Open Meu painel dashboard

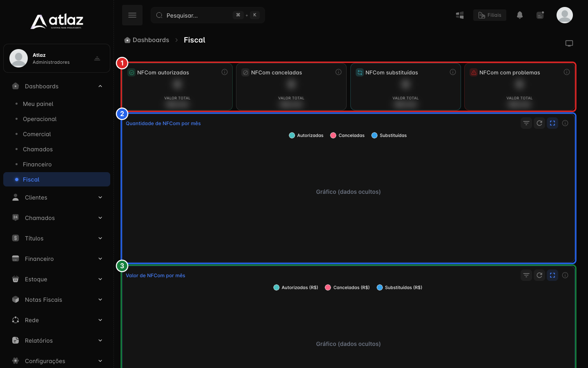click(x=57, y=104)
